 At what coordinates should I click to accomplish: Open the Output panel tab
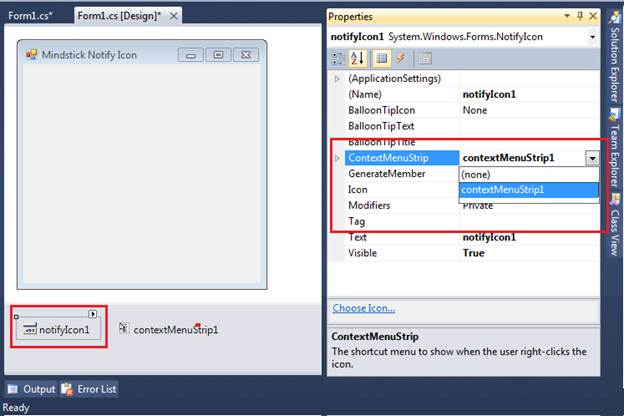(x=32, y=389)
